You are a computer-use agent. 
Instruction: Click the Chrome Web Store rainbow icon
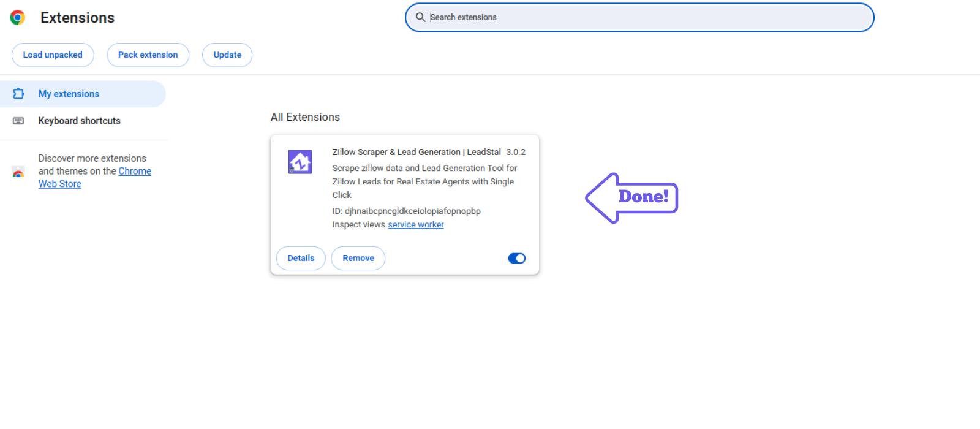(x=18, y=172)
